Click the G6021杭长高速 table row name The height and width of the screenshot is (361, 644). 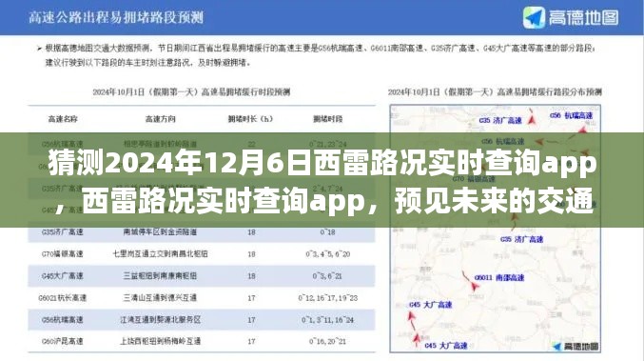[x=63, y=298]
